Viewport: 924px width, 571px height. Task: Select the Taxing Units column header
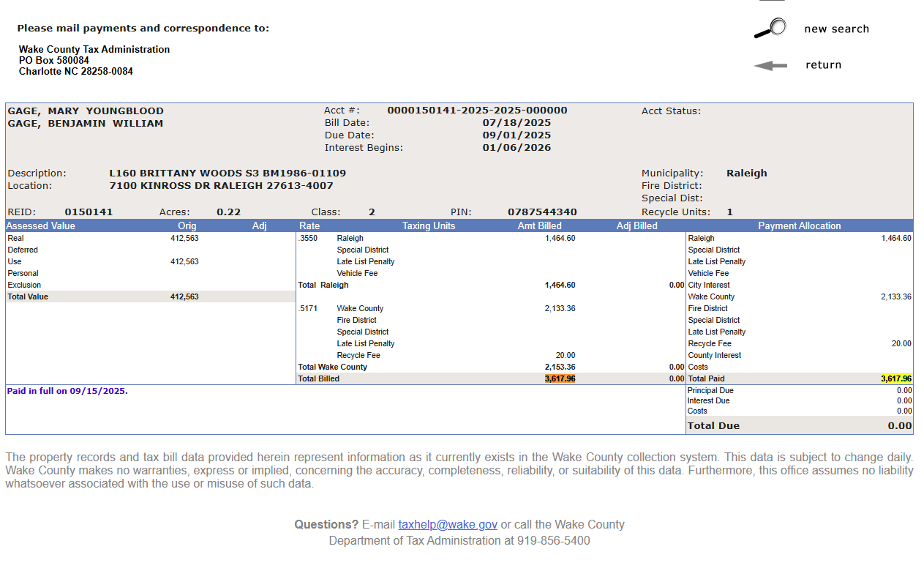pos(429,226)
